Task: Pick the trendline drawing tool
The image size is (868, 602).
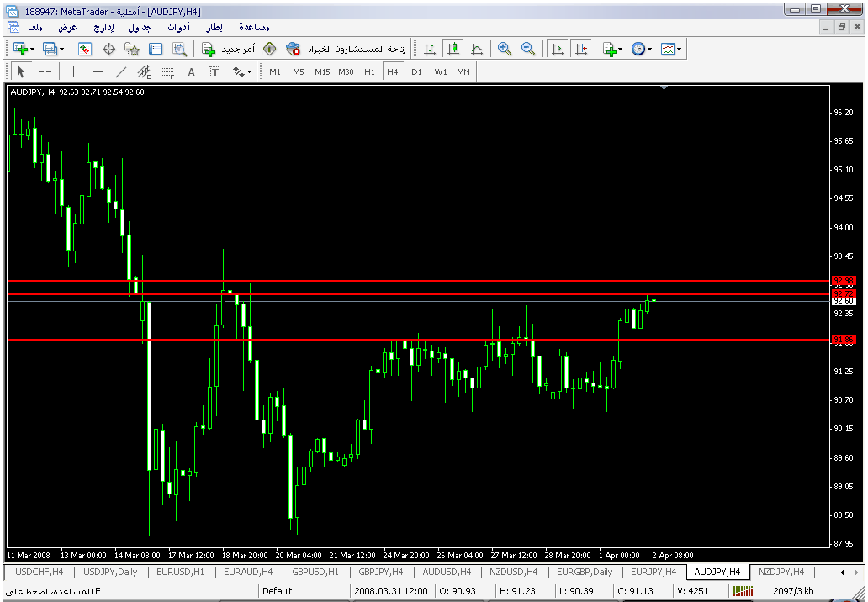Action: (x=121, y=72)
